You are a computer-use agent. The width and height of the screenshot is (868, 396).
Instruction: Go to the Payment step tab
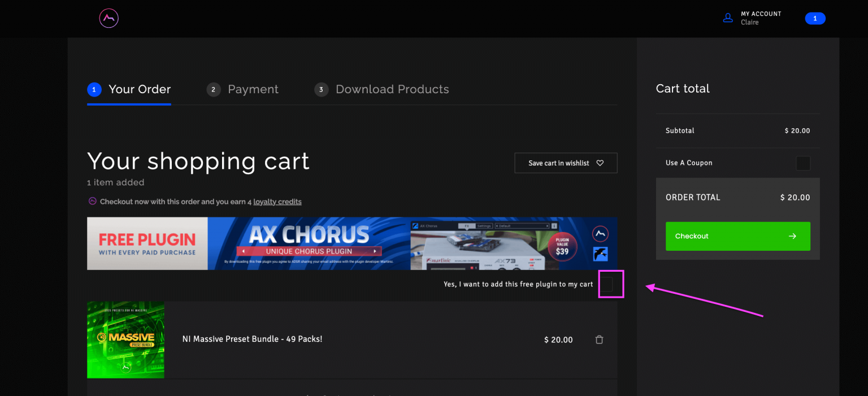point(242,89)
